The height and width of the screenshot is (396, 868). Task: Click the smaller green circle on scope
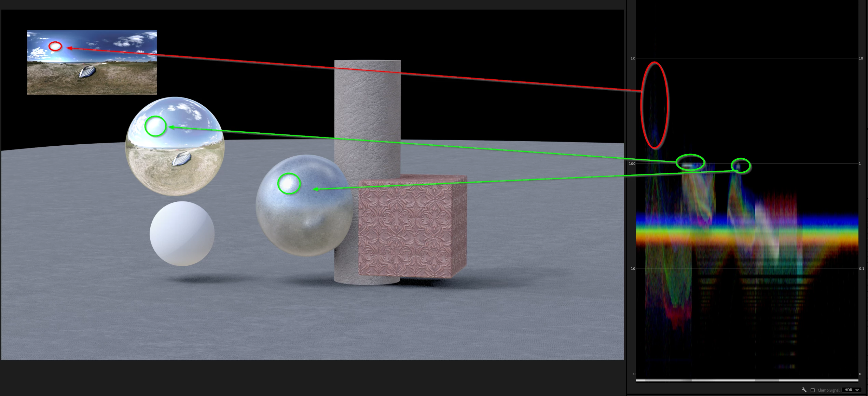coord(741,166)
